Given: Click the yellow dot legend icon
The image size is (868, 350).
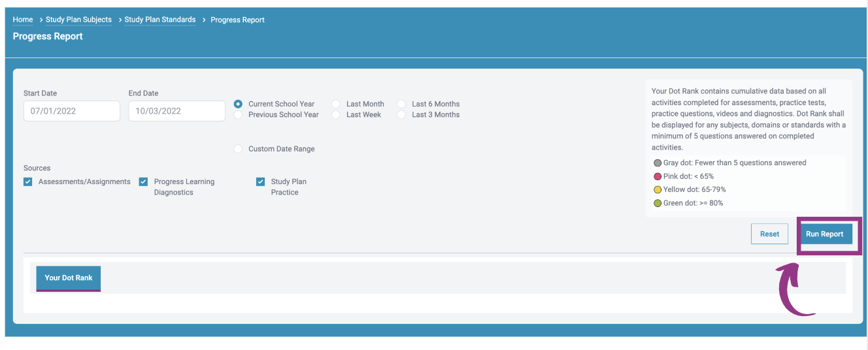Looking at the screenshot, I should 658,189.
